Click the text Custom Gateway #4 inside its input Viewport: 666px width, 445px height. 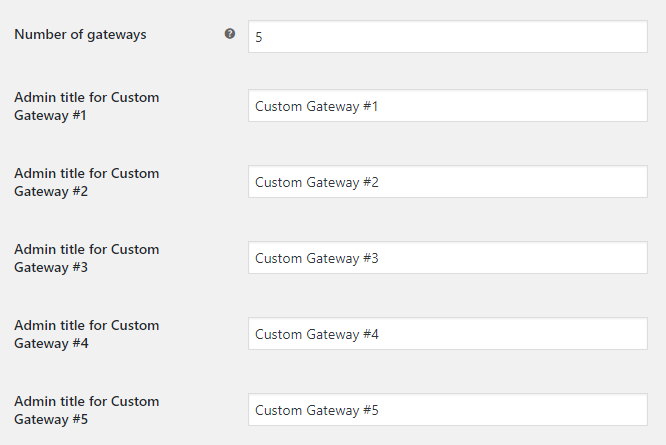317,334
